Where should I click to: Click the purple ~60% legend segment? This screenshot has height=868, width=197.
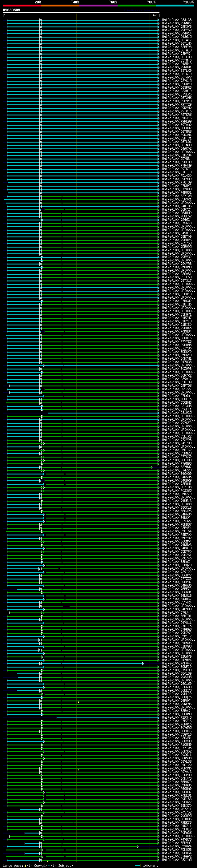point(98,6)
